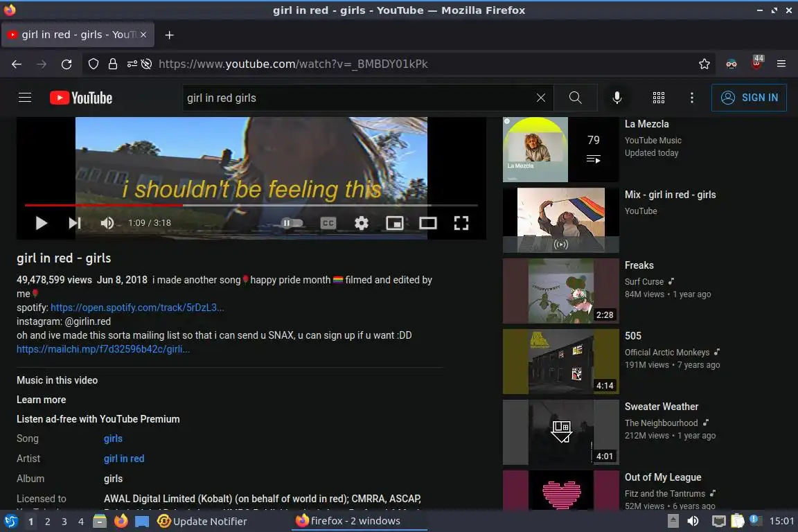Launch Firefox from the taskbar launcher
The image size is (798, 532).
[x=121, y=522]
